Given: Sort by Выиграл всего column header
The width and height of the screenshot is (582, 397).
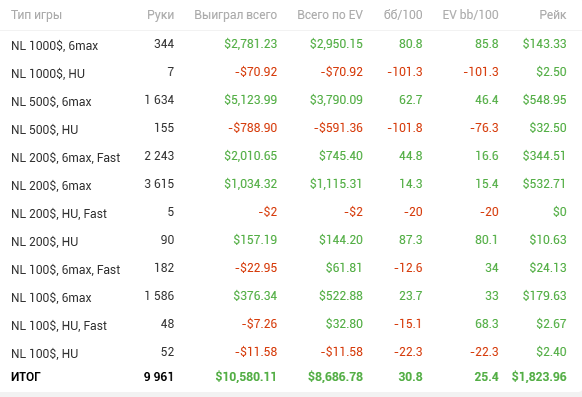Looking at the screenshot, I should tap(236, 15).
